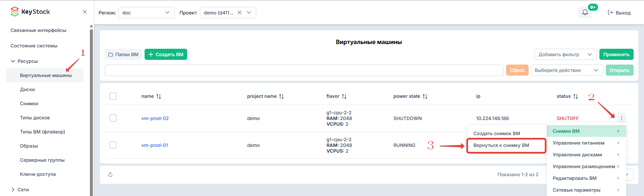The height and width of the screenshot is (196, 644).
Task: Sort by status column arrows
Action: coord(576,96)
